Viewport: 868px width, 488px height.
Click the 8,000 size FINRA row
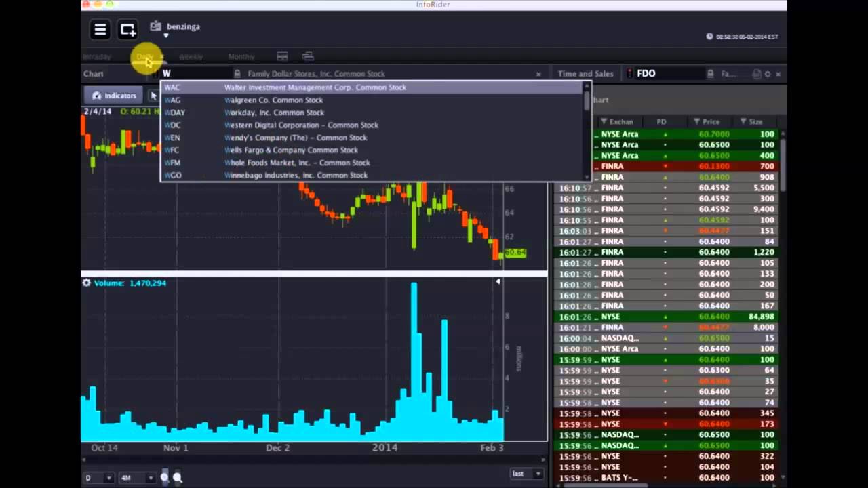[x=667, y=327]
